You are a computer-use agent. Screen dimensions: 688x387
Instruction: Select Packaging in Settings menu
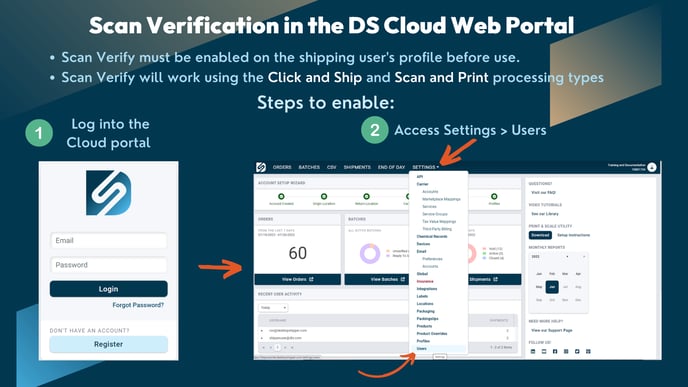pos(425,311)
